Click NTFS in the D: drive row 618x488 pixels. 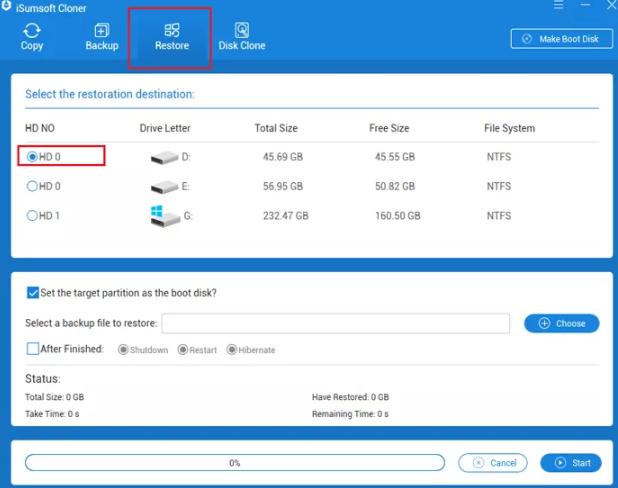(x=499, y=157)
